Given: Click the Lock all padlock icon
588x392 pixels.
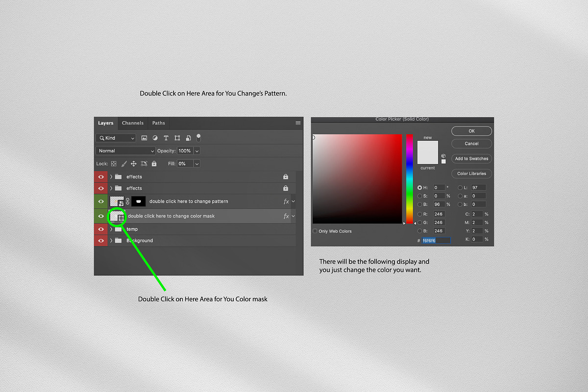Looking at the screenshot, I should [x=154, y=164].
